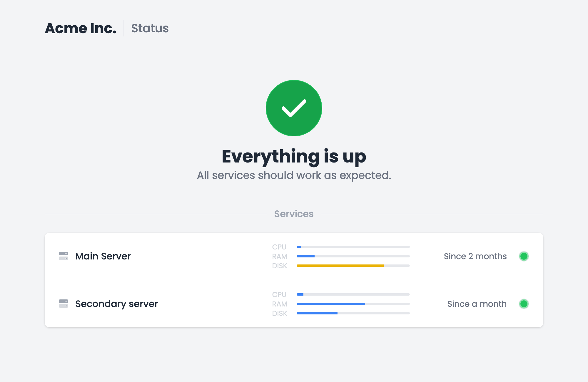Viewport: 588px width, 382px height.
Task: Click the 'Since a month' uptime link
Action: point(477,304)
